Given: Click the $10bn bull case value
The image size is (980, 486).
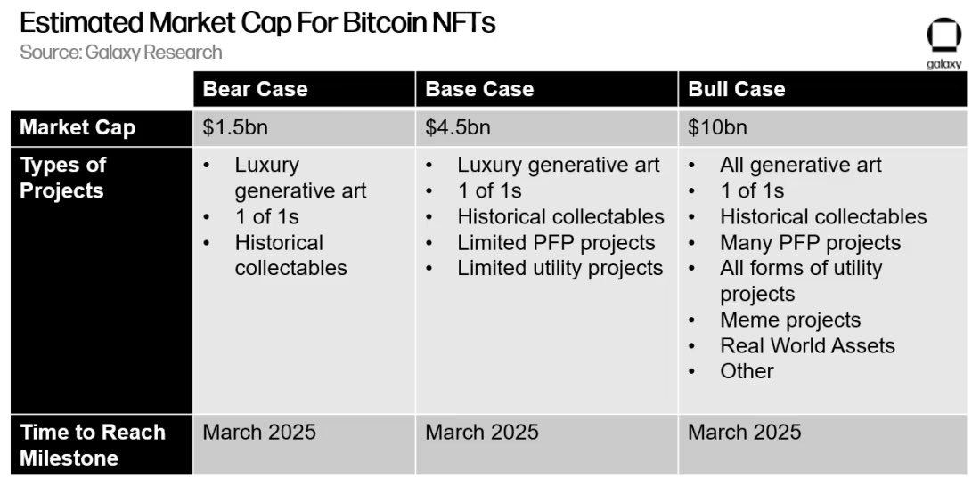Looking at the screenshot, I should click(717, 128).
